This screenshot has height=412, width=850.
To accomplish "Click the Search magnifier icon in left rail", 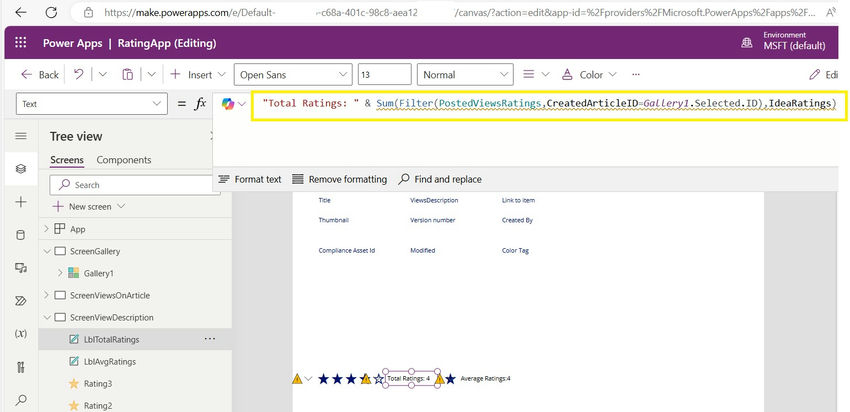I will point(21,400).
